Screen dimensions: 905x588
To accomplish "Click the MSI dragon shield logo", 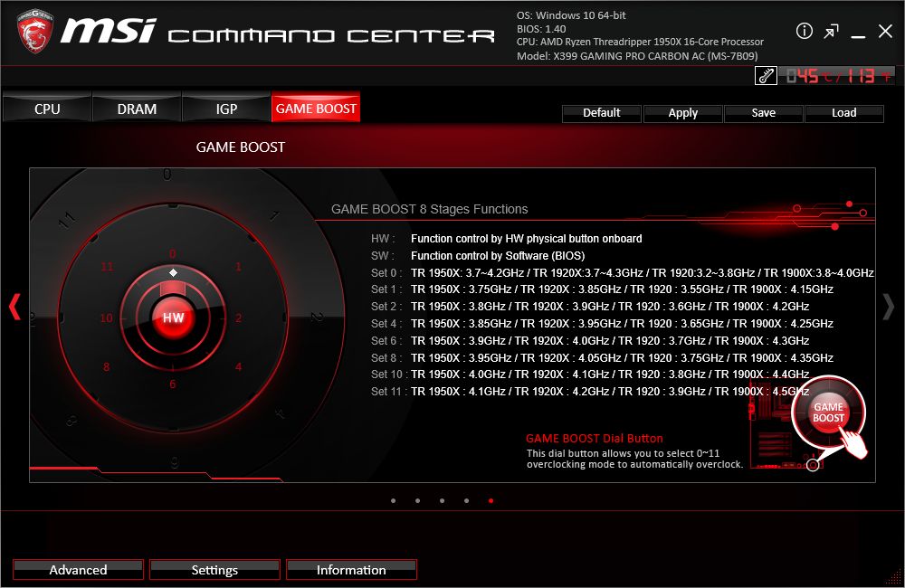I will click(x=35, y=31).
